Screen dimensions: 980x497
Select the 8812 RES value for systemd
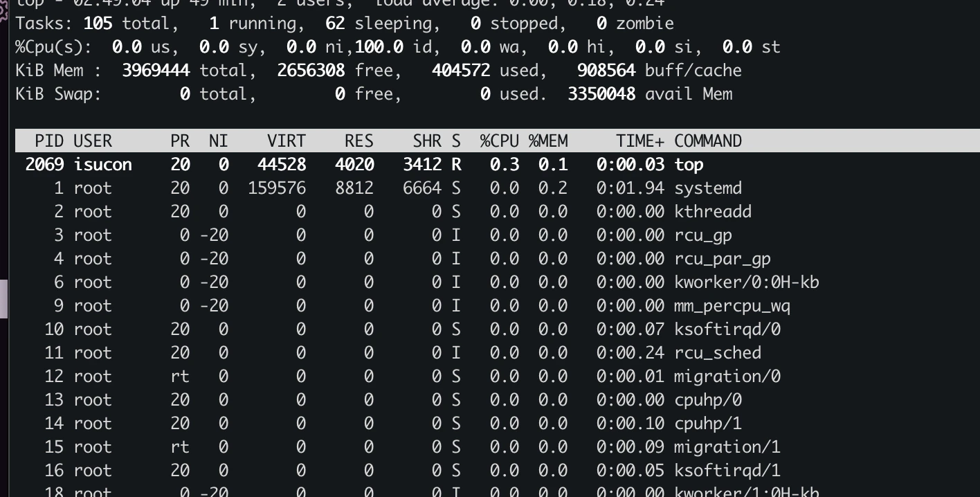(x=354, y=188)
